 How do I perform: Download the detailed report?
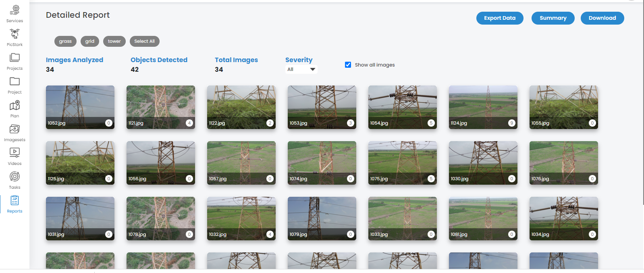602,18
